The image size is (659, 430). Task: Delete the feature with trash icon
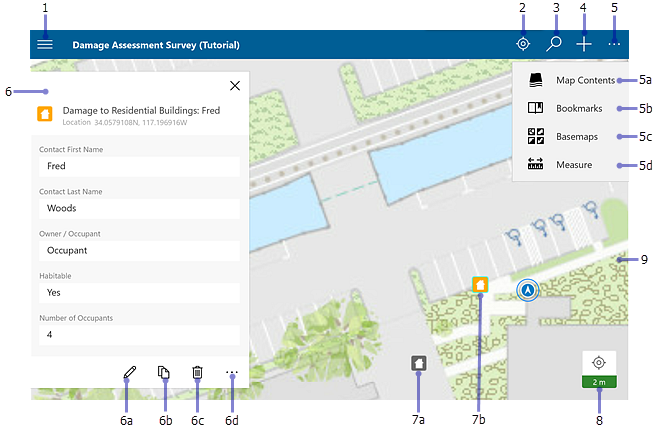197,373
